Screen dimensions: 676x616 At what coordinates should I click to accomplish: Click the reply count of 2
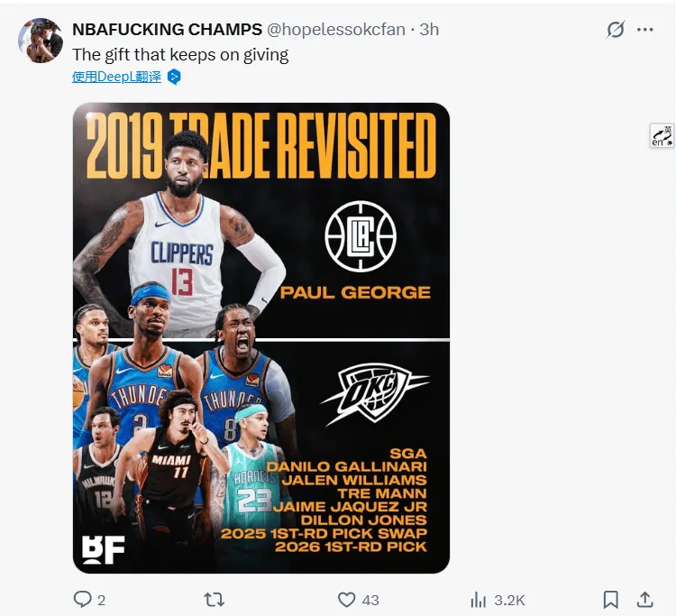(x=101, y=600)
